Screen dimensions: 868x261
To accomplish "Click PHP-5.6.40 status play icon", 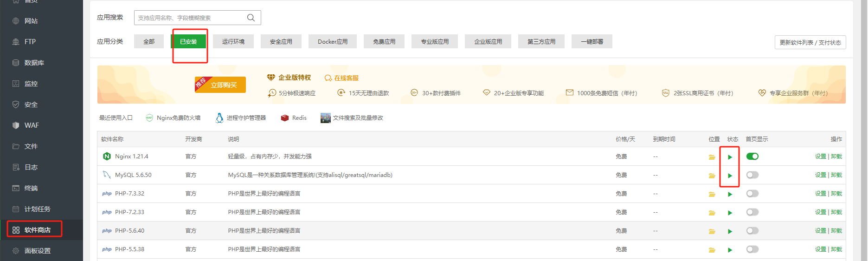I will [x=730, y=231].
